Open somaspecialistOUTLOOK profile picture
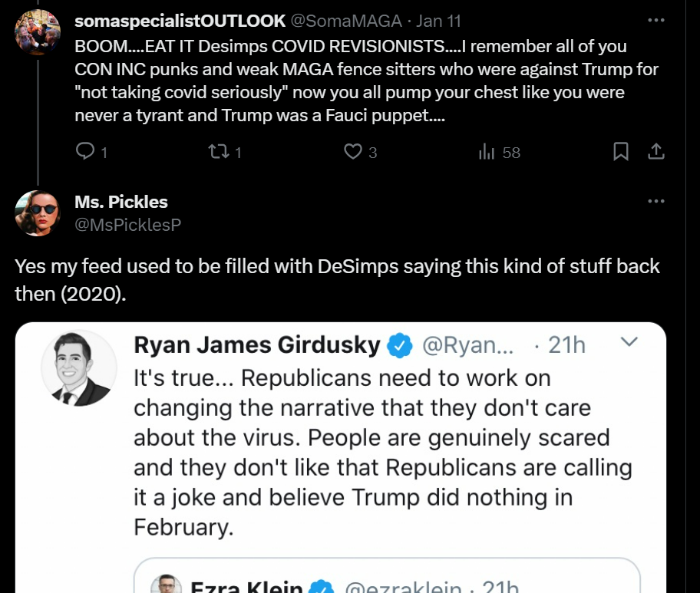The height and width of the screenshot is (593, 700). (x=38, y=31)
